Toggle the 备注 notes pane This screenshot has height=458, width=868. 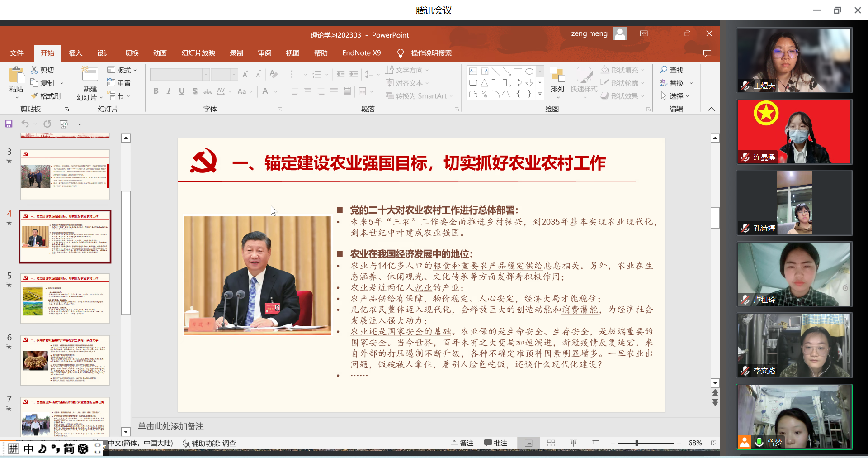point(462,443)
